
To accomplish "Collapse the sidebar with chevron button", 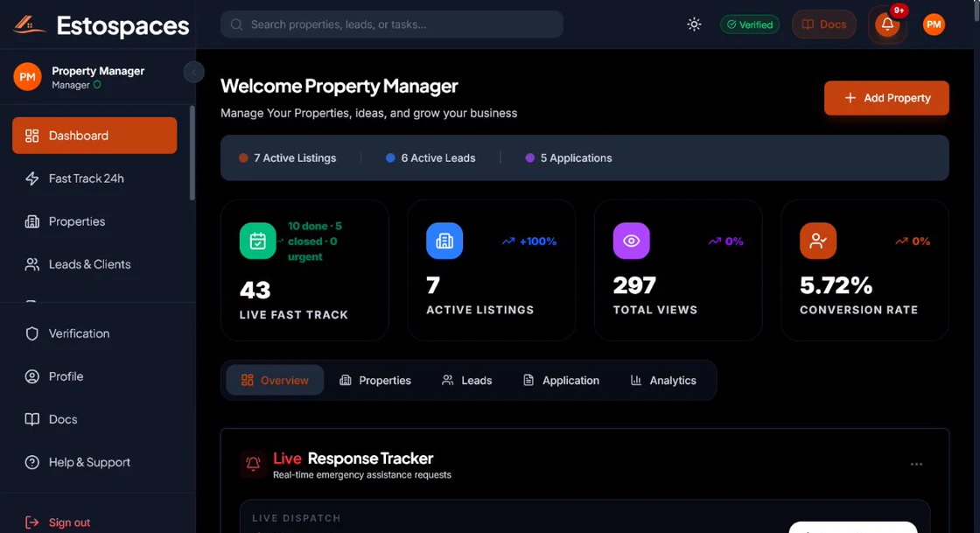I will tap(193, 73).
